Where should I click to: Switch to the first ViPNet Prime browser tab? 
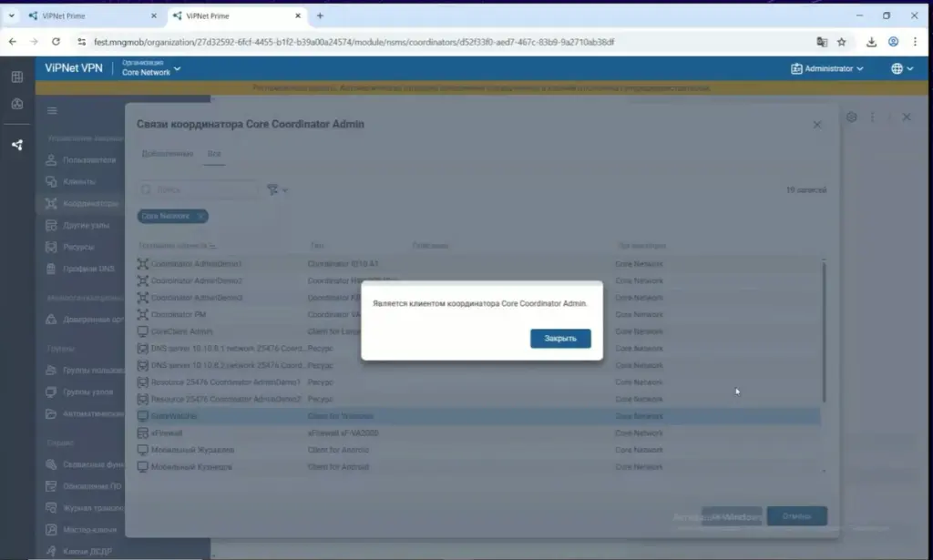click(92, 16)
